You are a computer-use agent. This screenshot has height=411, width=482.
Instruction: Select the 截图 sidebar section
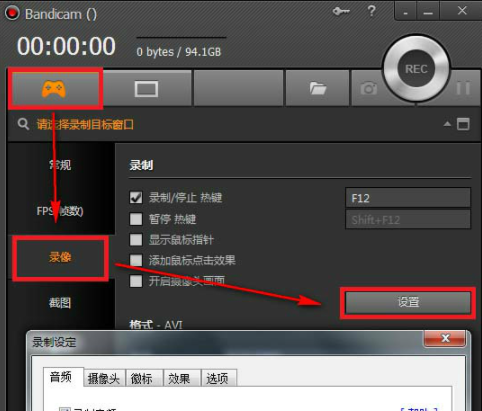pyautogui.click(x=60, y=303)
